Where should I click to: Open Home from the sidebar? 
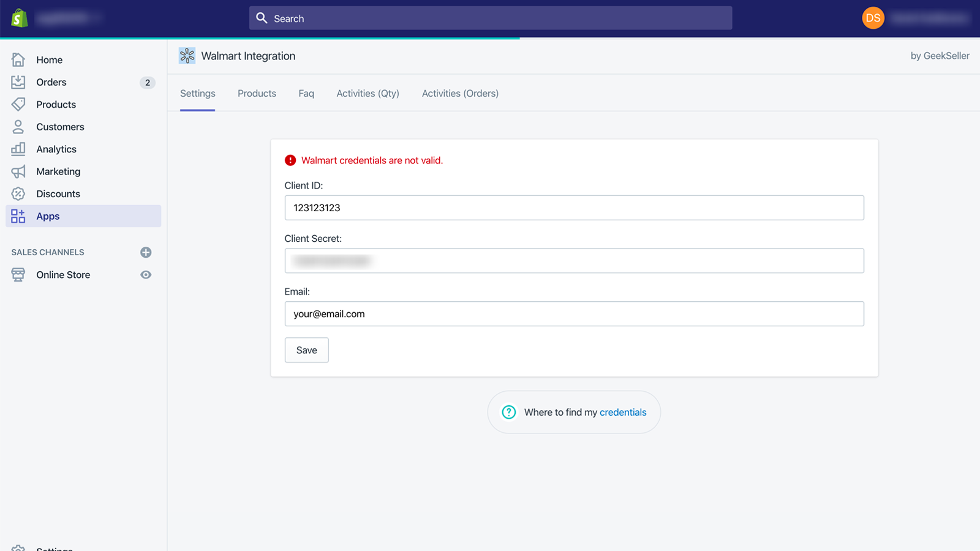tap(49, 60)
